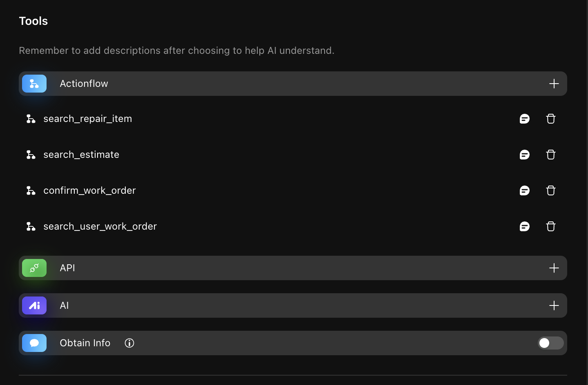Click the purple AI category icon
The height and width of the screenshot is (385, 588).
34,305
